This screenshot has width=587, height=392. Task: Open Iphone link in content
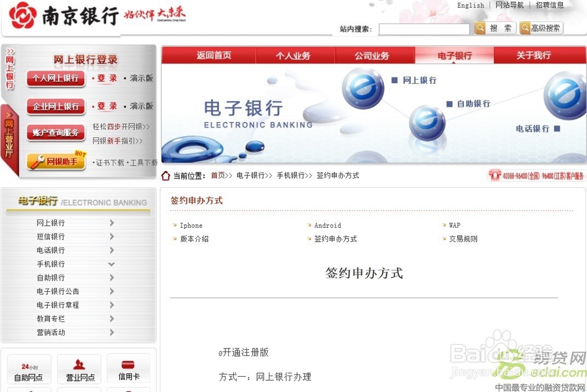tap(191, 225)
